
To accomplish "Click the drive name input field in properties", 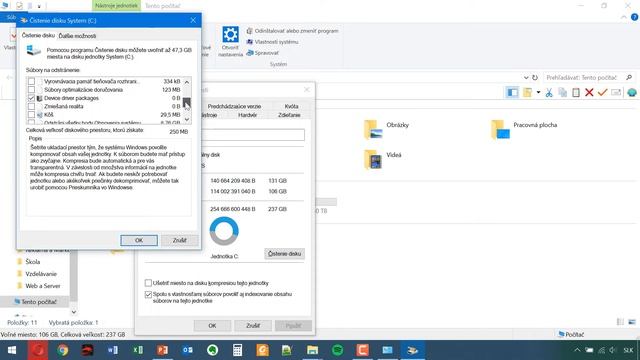I will click(x=253, y=135).
